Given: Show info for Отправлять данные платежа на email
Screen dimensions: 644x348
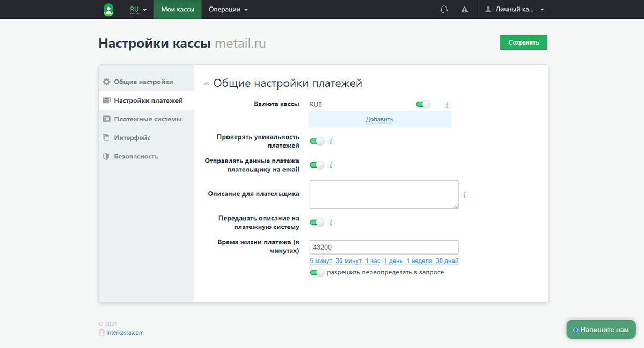Looking at the screenshot, I should pos(331,165).
